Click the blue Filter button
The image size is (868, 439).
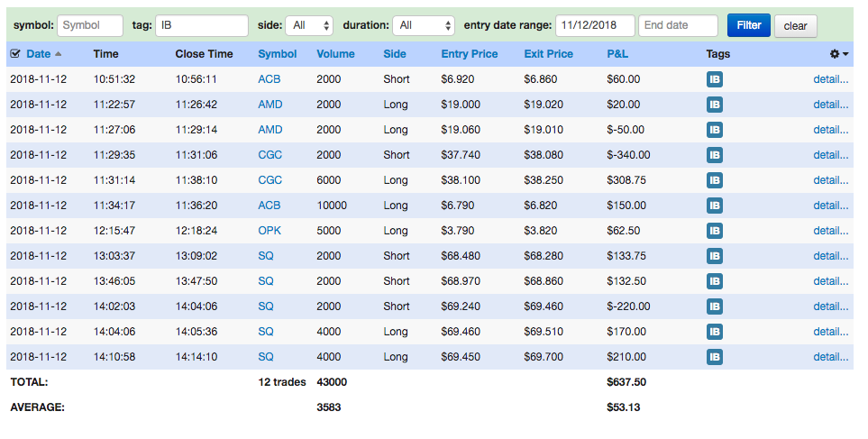point(748,25)
